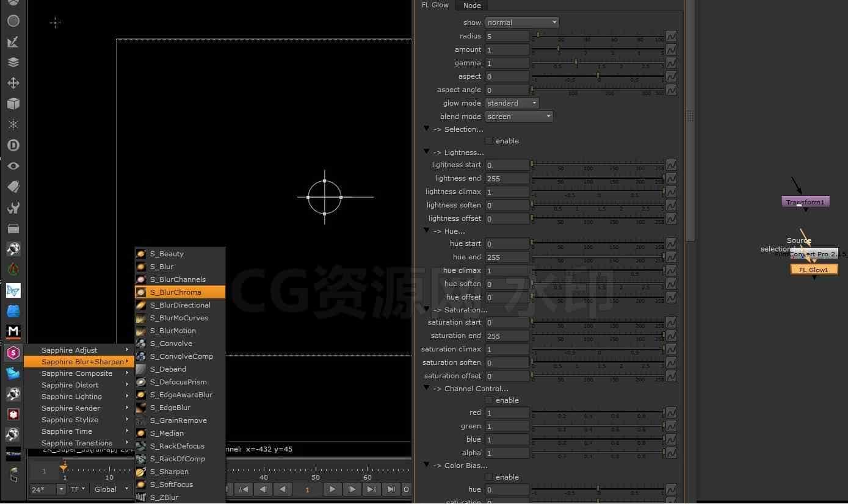848x504 pixels.
Task: Choose S_Sharpen from the submenu
Action: click(x=180, y=472)
